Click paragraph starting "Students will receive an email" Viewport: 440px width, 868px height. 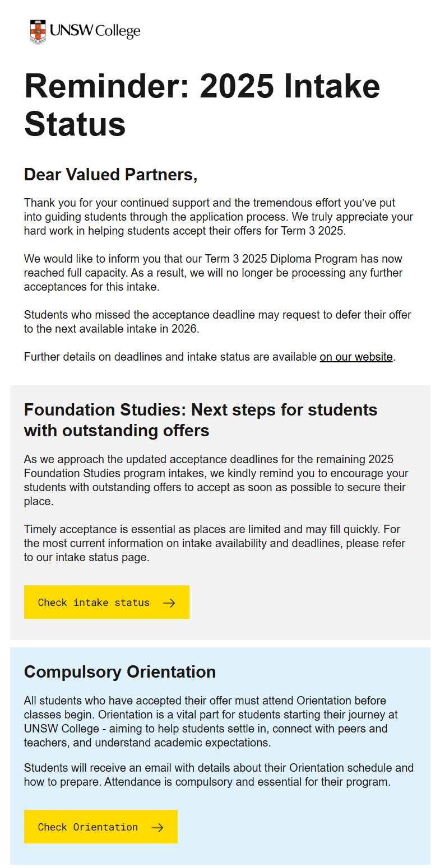coord(219,775)
